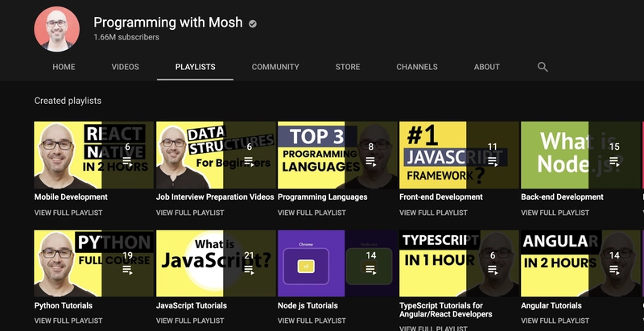Open TypeScript Tutorials for Angular/React Developers title
Screen dimensions: 644x331
[x=446, y=309]
